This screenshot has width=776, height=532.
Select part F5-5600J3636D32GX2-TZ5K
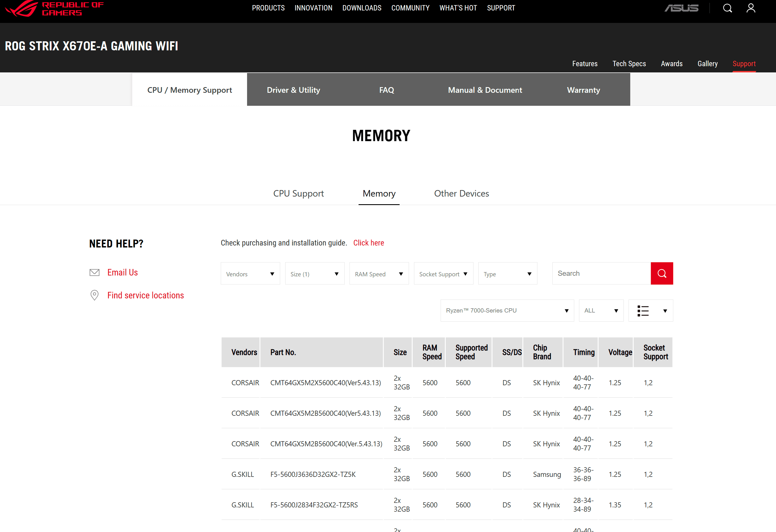pos(313,474)
